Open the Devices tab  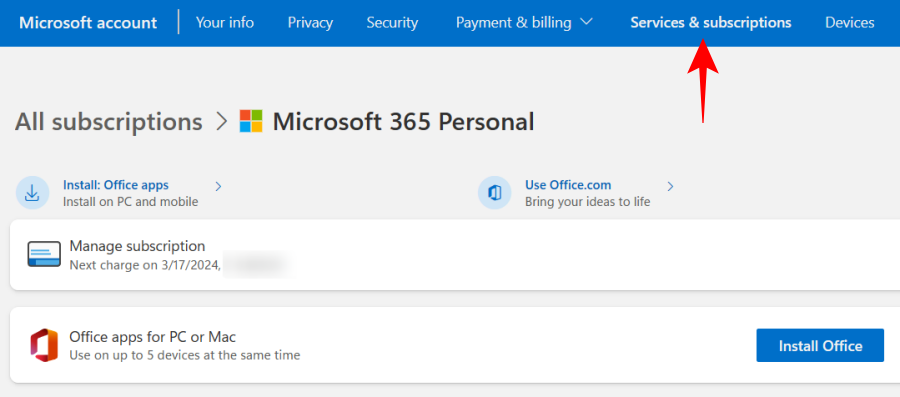(x=849, y=23)
